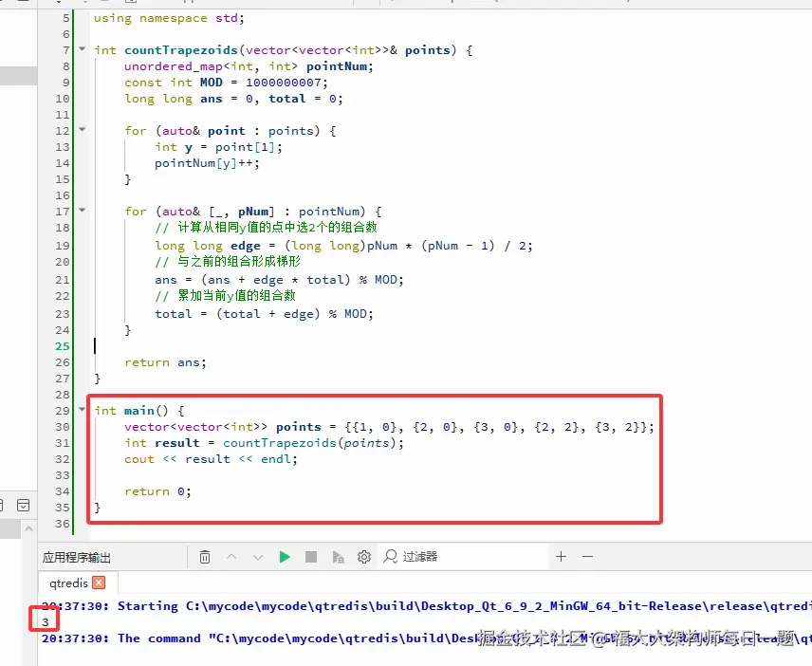Open the sidebar dropdown box icon
This screenshot has width=812, height=666.
point(24,506)
